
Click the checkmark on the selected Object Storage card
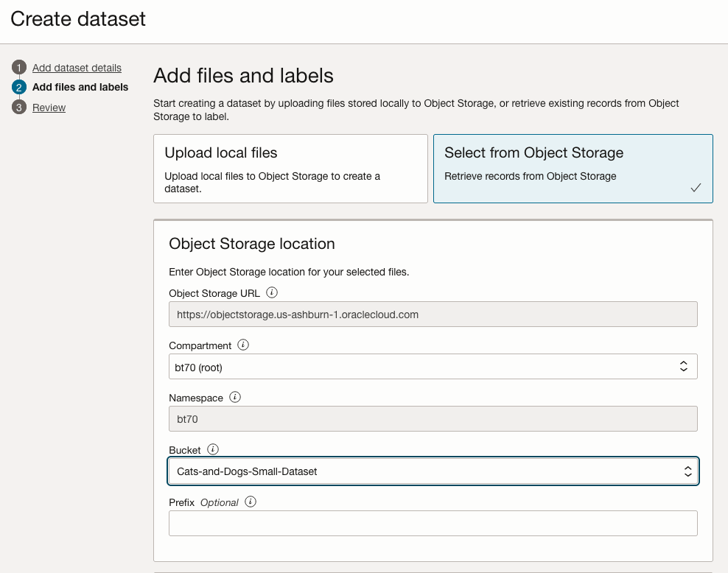tap(696, 188)
